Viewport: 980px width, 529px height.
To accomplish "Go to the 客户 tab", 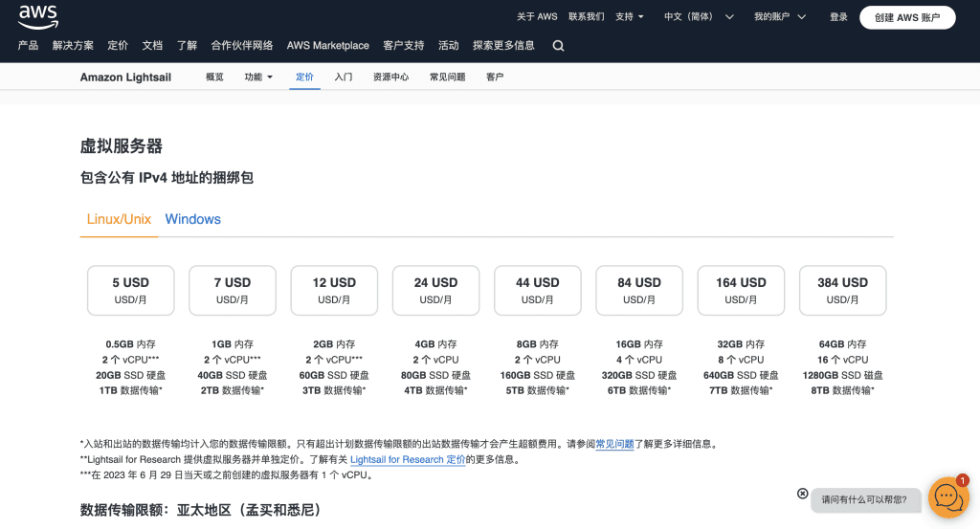I will [495, 77].
